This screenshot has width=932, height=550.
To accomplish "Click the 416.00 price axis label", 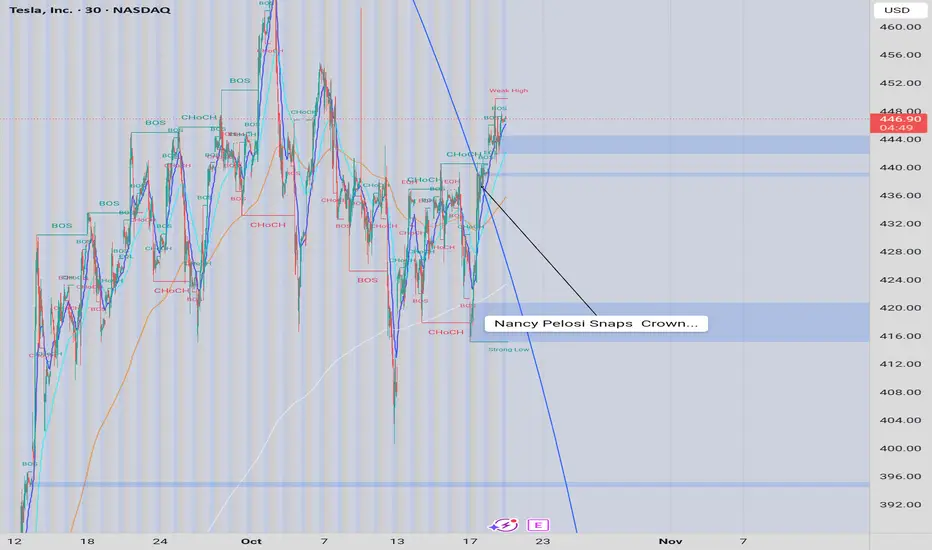I will (x=900, y=336).
